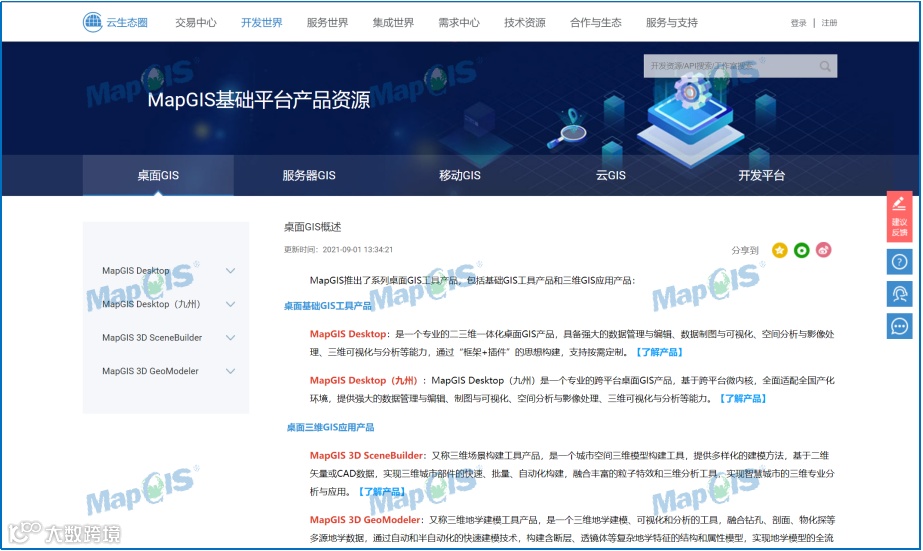Screen dimensions: 923x551
Task: Open the 服务与支持 menu
Action: tap(672, 23)
